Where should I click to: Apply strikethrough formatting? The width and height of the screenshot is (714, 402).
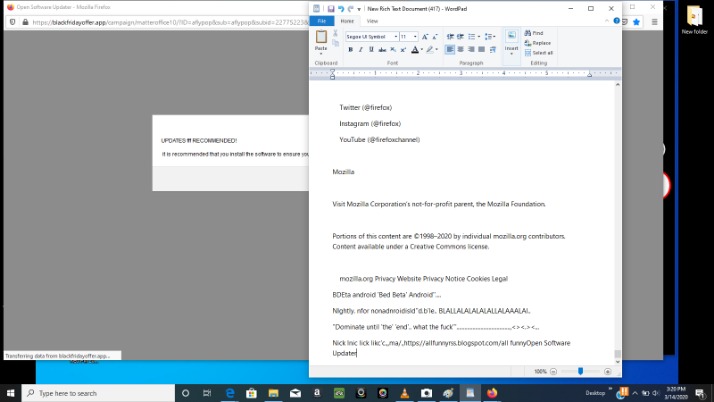[x=382, y=50]
